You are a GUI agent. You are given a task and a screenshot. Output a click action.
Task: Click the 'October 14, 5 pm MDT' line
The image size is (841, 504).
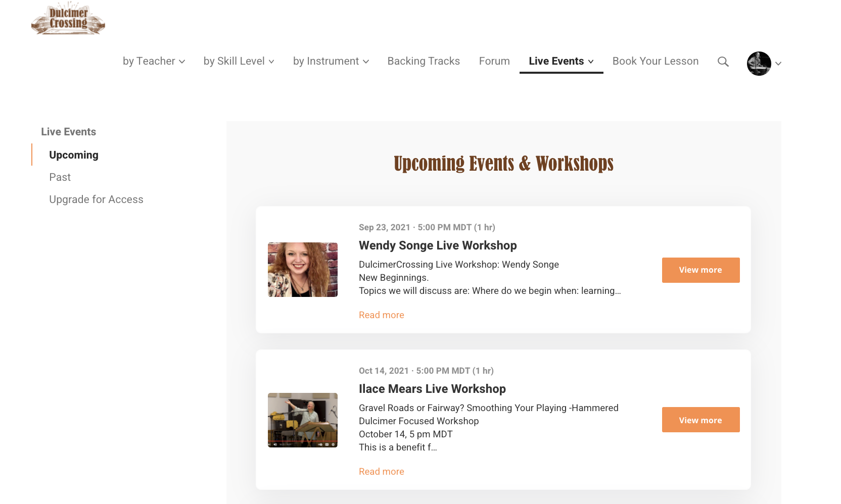406,434
